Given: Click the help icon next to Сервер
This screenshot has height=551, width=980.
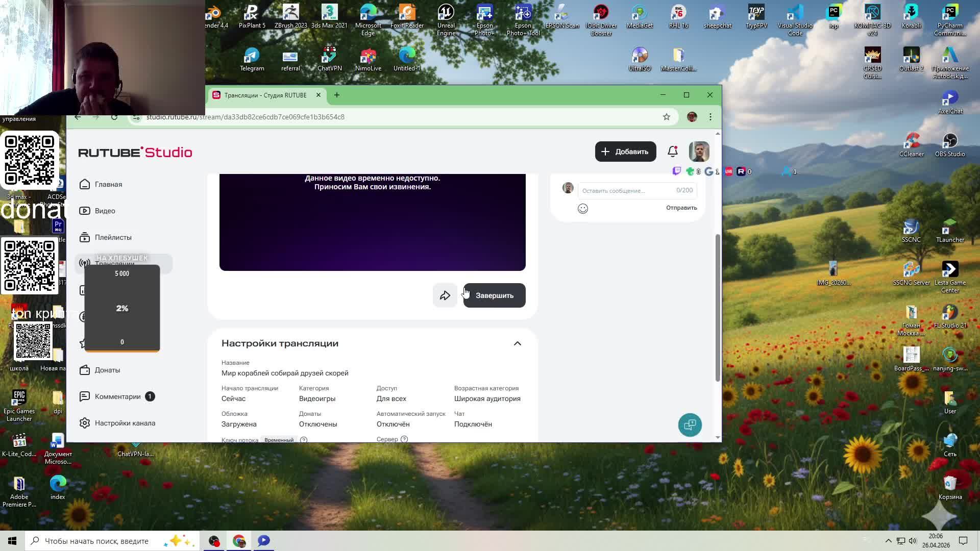Looking at the screenshot, I should click(x=404, y=439).
